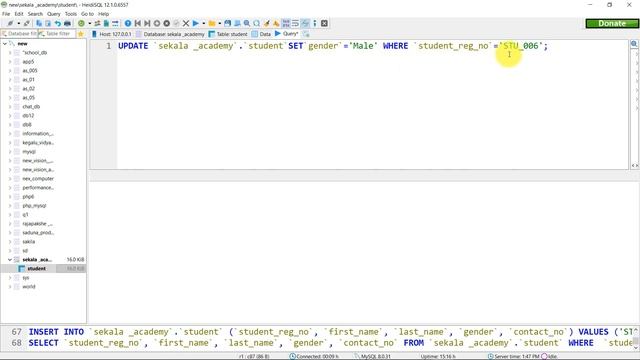Viewport: 640px width, 360px height.
Task: Click the paste icon in main toolbar
Action: tap(48, 23)
